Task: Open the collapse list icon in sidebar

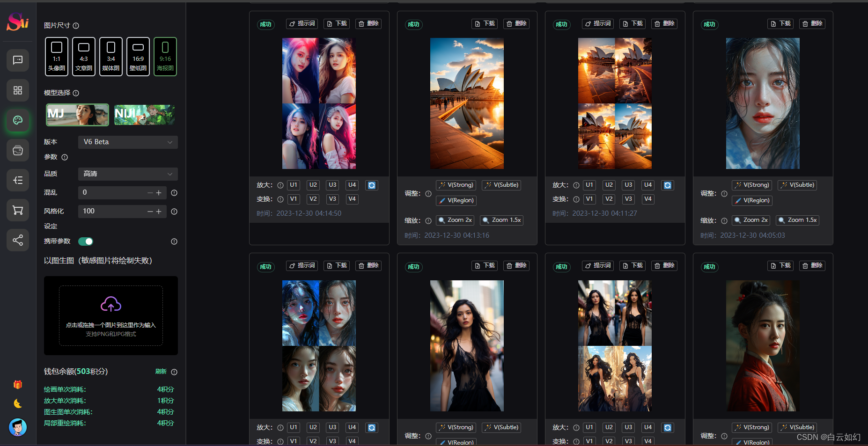Action: click(18, 180)
